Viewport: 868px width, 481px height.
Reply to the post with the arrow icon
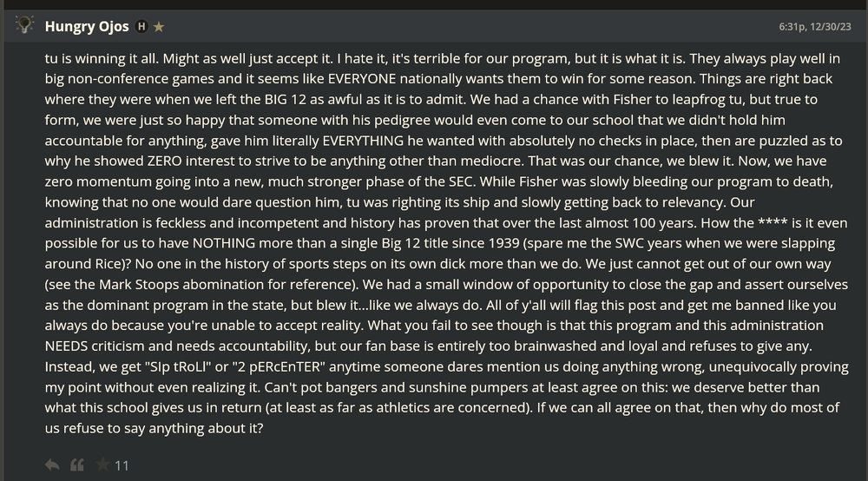[53, 465]
